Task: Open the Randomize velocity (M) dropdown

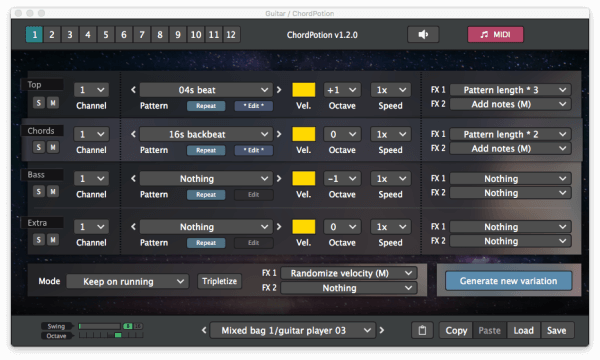Action: (x=349, y=273)
